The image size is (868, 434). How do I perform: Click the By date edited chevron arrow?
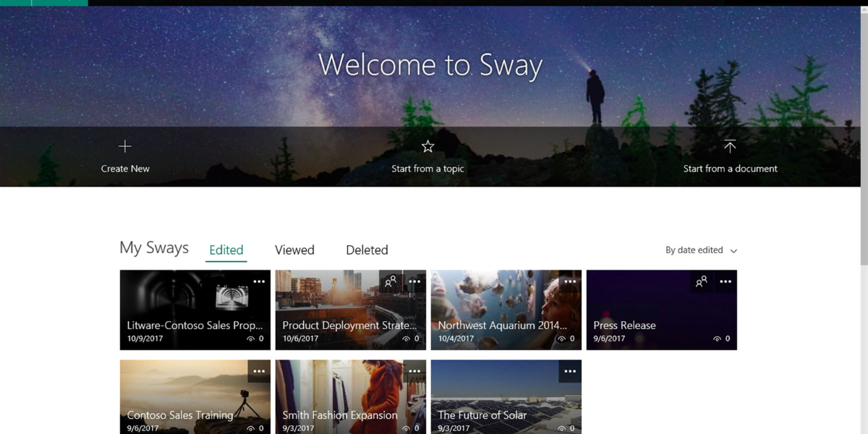[733, 250]
